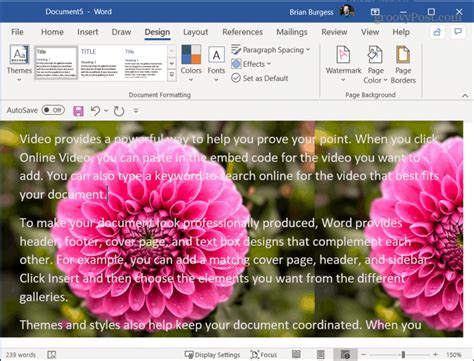This screenshot has width=474, height=361.
Task: Click the zoom slider handle
Action: (x=403, y=354)
